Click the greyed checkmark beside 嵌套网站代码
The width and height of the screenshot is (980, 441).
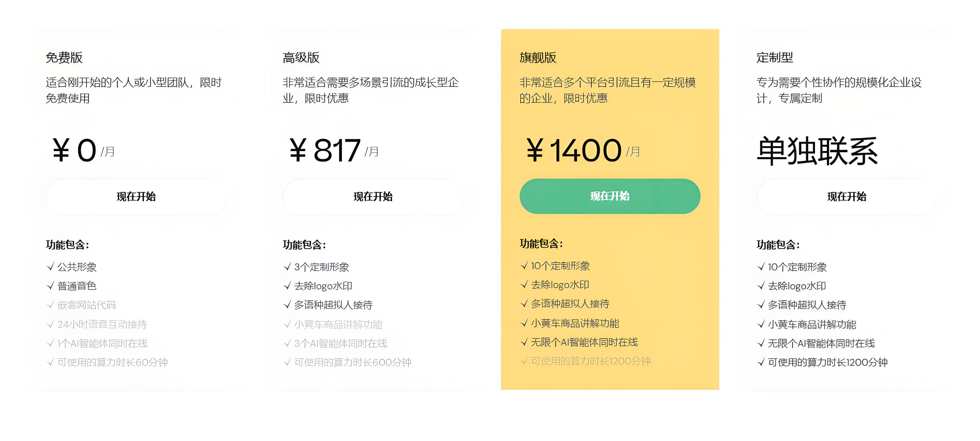coord(50,305)
